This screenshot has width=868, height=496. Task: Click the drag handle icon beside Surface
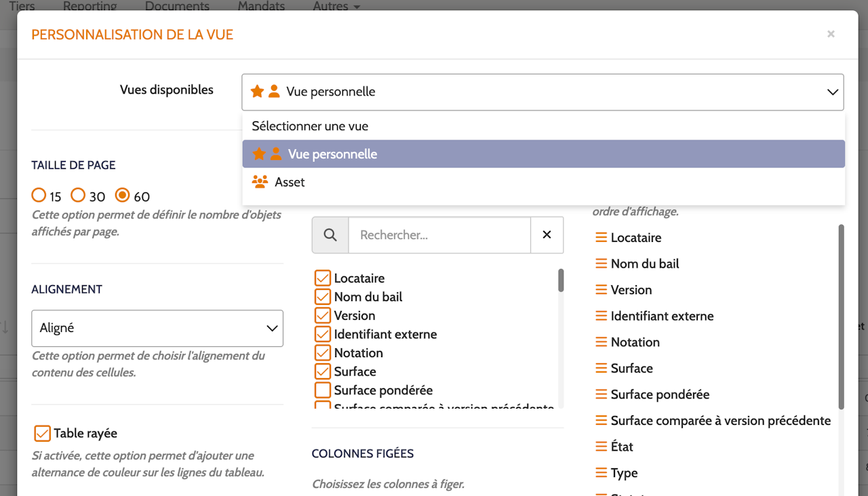(601, 369)
